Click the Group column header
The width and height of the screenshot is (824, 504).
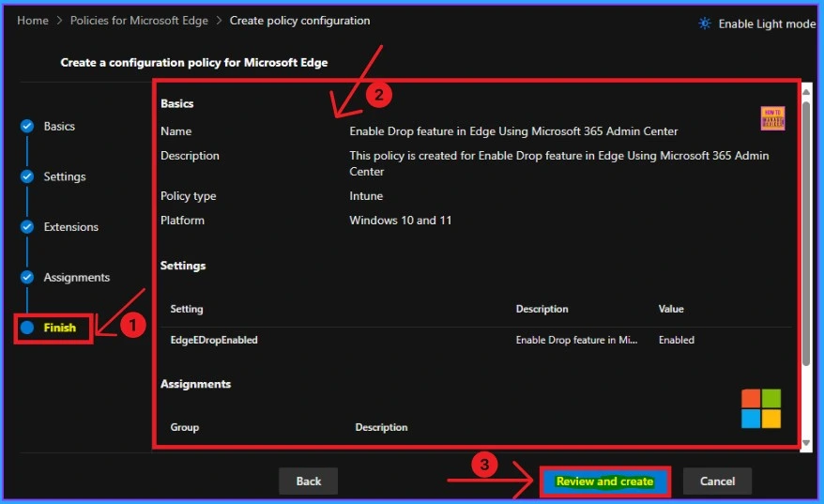[x=185, y=427]
